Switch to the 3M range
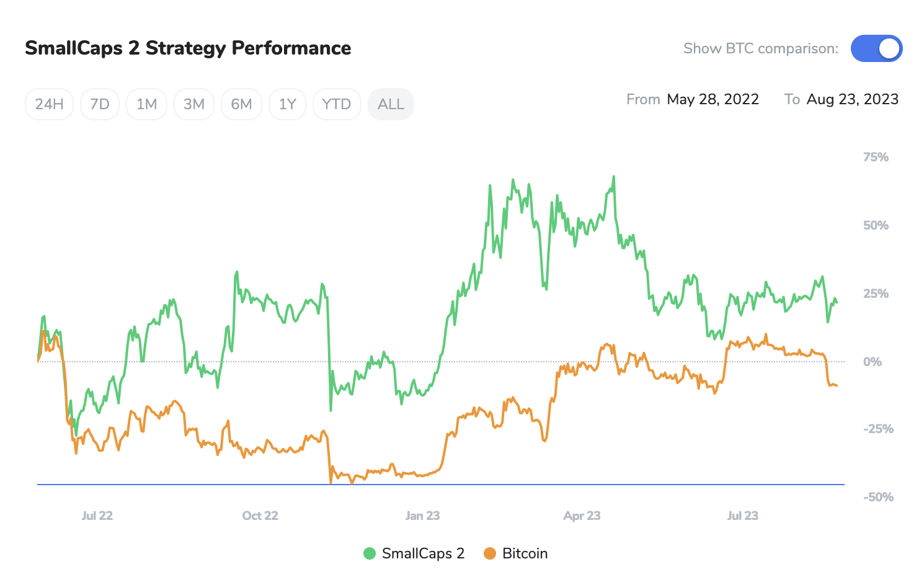 pyautogui.click(x=194, y=104)
